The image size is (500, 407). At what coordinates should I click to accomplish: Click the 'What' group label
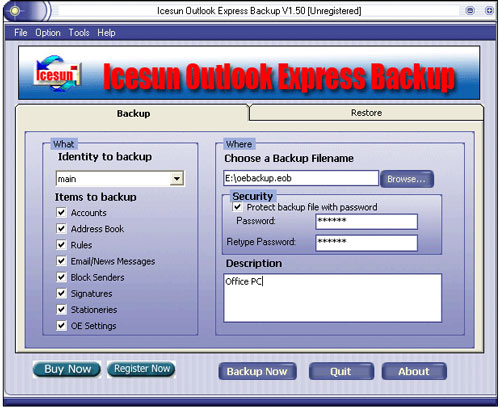coord(64,144)
